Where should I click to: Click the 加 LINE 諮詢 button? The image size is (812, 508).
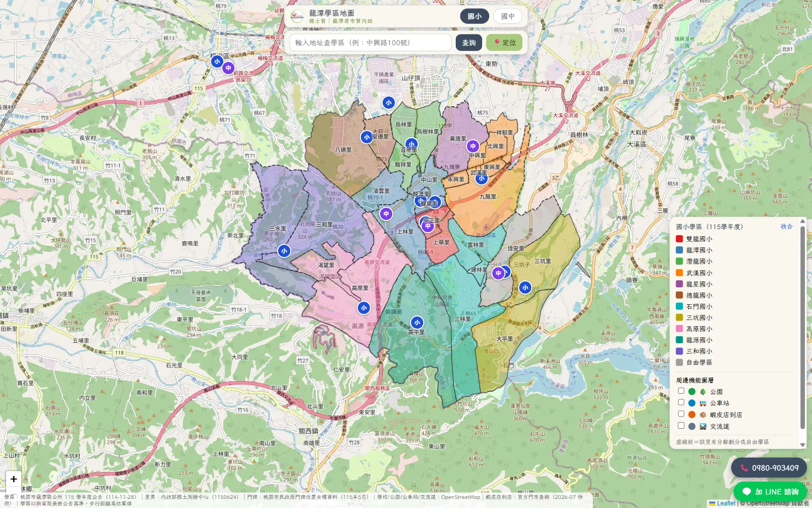point(770,492)
